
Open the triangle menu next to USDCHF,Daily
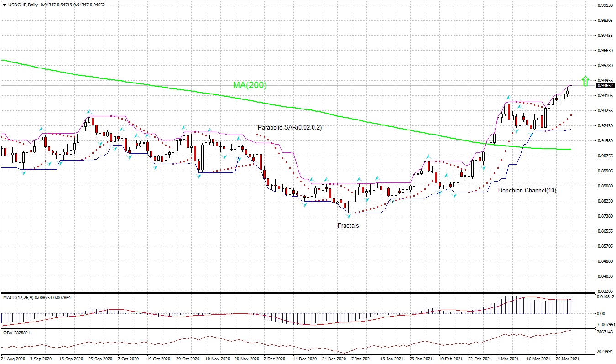4,5
